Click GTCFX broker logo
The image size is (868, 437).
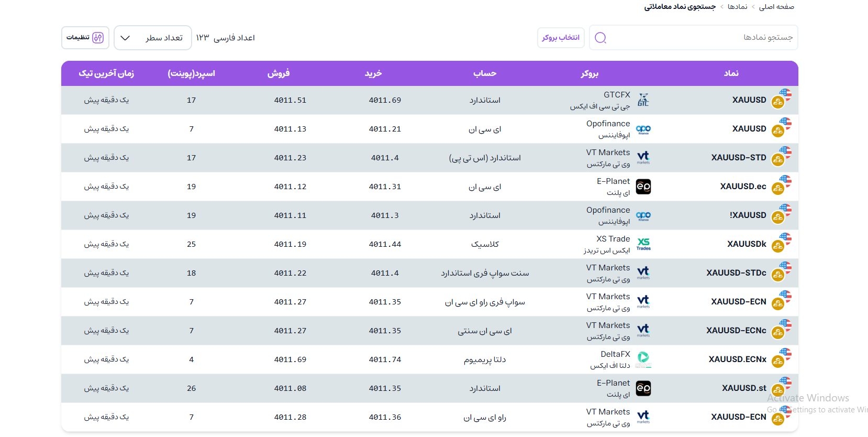point(643,100)
